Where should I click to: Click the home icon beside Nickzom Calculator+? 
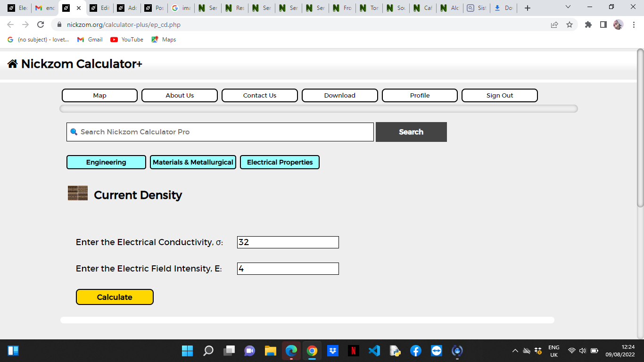click(13, 64)
